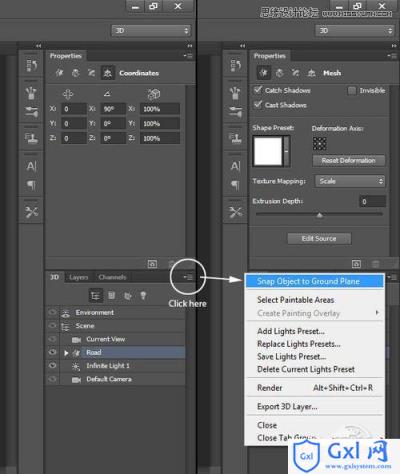Image resolution: width=400 pixels, height=474 pixels.
Task: Switch to the Layers tab
Action: point(79,277)
